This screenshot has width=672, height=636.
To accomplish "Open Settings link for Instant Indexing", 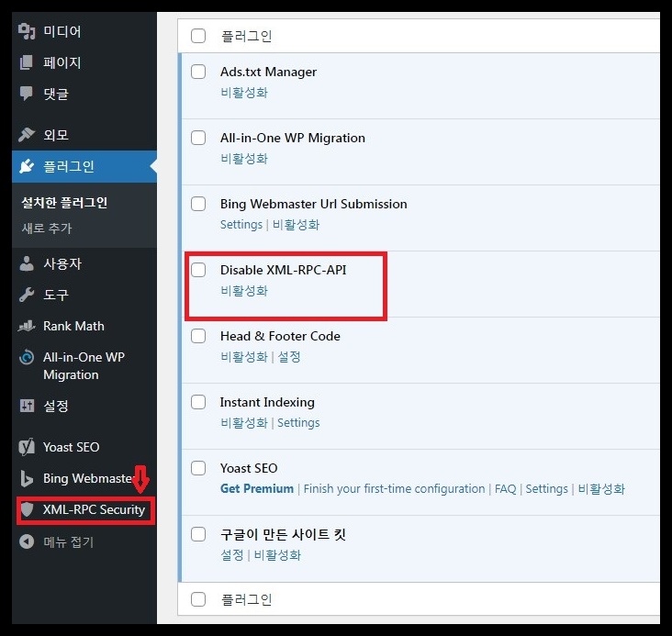I will click(298, 422).
